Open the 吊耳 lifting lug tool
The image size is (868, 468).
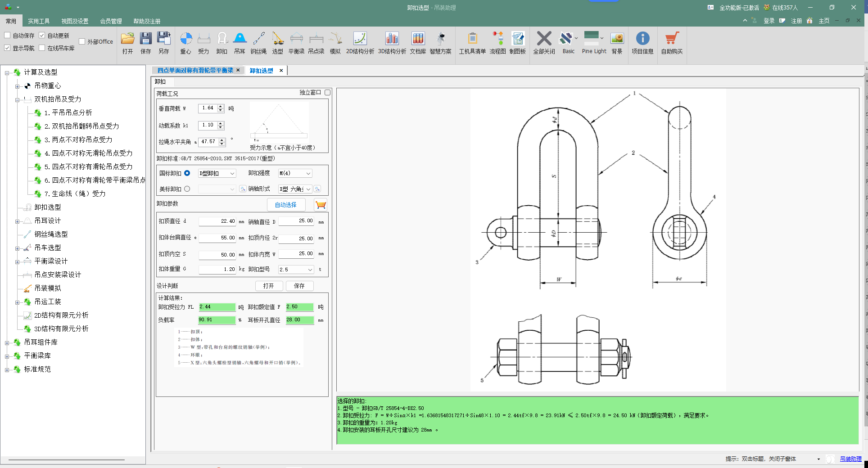240,43
